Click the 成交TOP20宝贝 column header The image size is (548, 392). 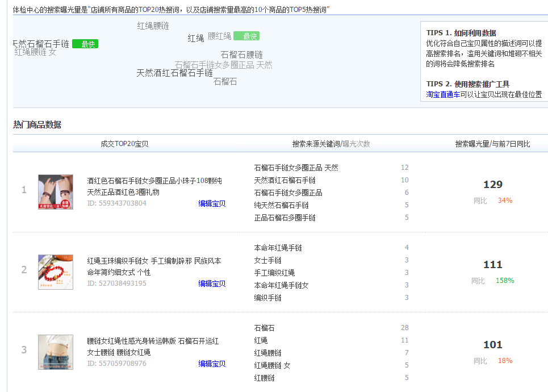[x=124, y=144]
